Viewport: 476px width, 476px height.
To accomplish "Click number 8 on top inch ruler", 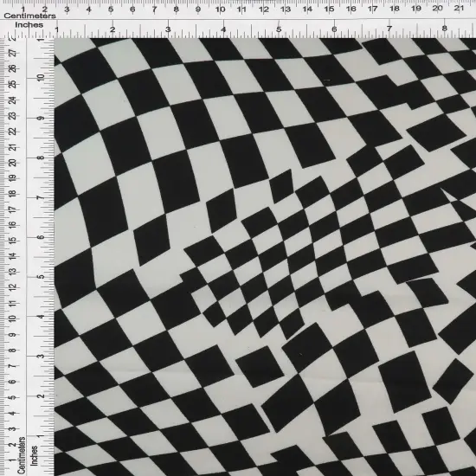I will 445,29.
